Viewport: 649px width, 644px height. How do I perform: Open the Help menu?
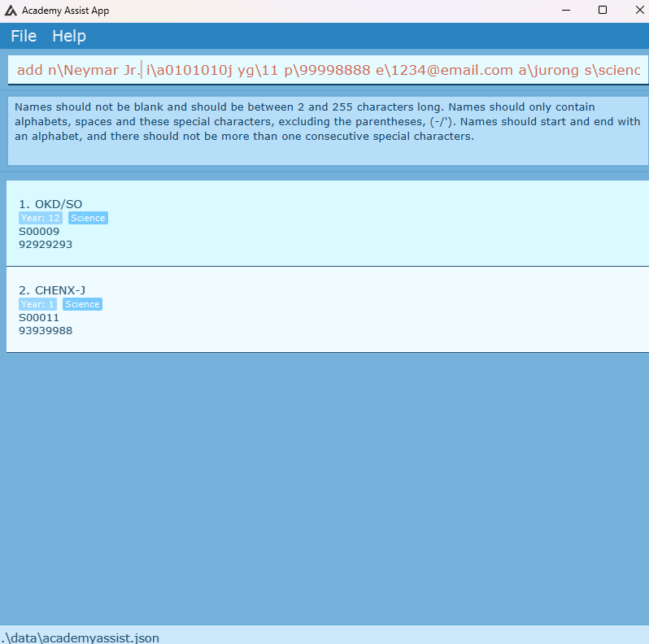coord(68,36)
